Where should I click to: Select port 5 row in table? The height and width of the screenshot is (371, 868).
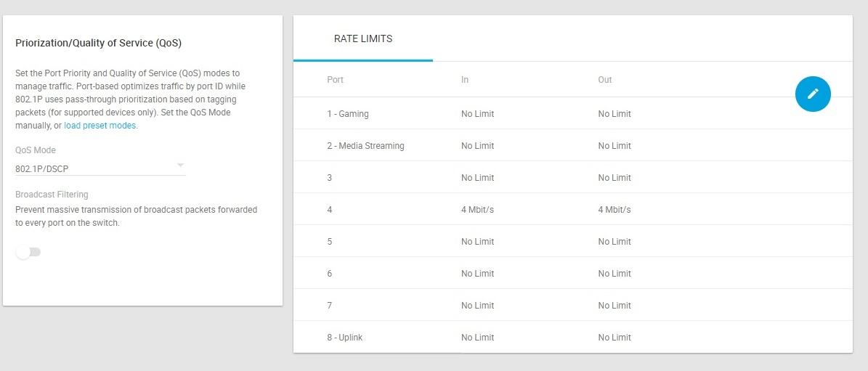tap(330, 242)
